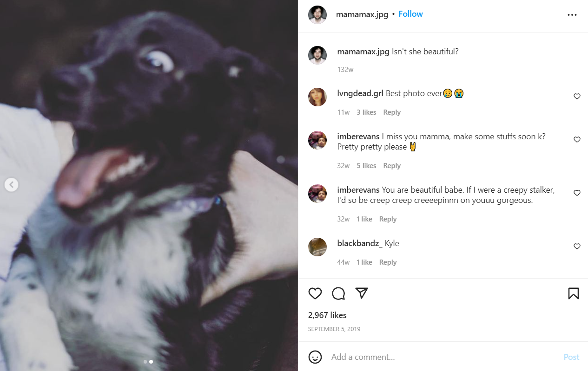Reply to lvngdead.grl's comment
588x371 pixels.
392,112
